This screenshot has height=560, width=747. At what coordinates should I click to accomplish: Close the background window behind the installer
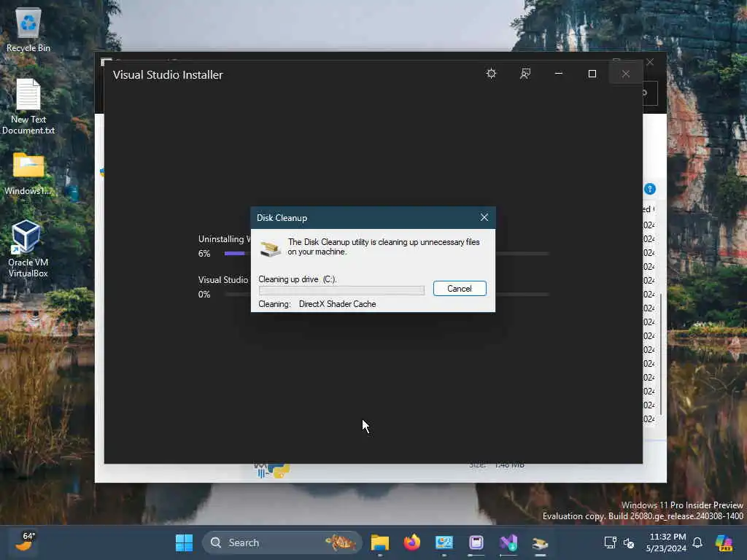650,62
